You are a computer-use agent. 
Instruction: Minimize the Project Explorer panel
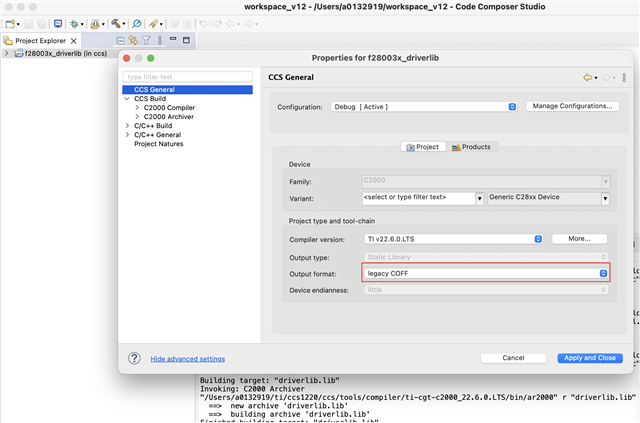pyautogui.click(x=173, y=39)
